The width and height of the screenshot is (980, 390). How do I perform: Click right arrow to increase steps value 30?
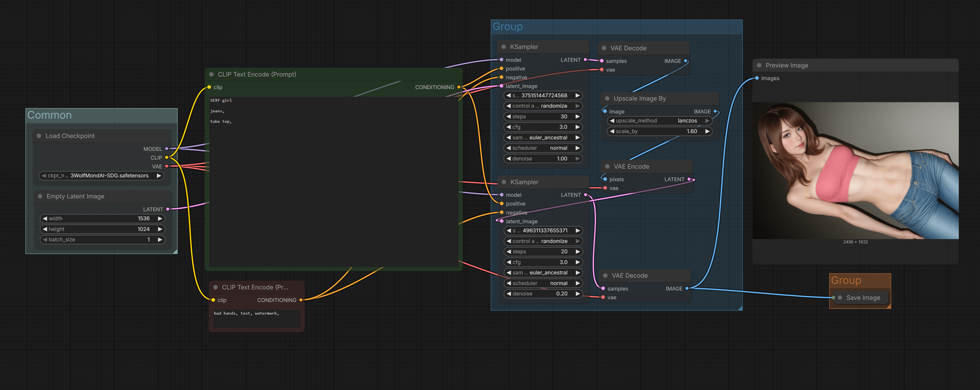[578, 117]
